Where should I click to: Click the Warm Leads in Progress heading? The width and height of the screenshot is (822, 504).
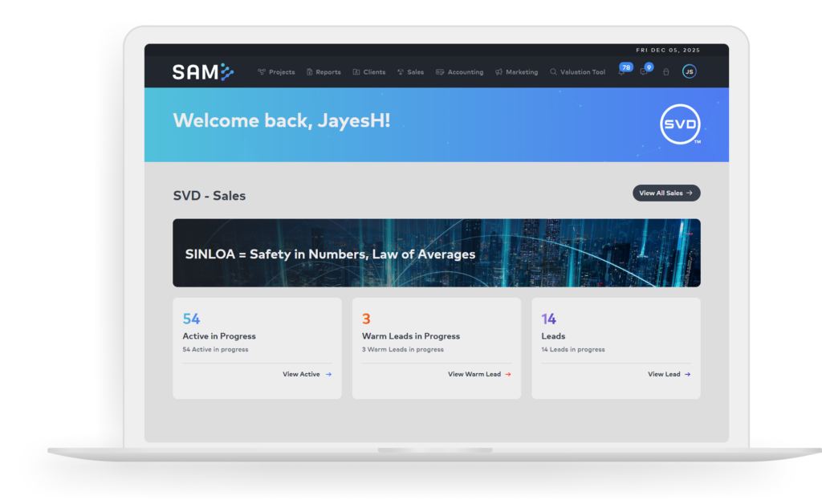pyautogui.click(x=410, y=335)
